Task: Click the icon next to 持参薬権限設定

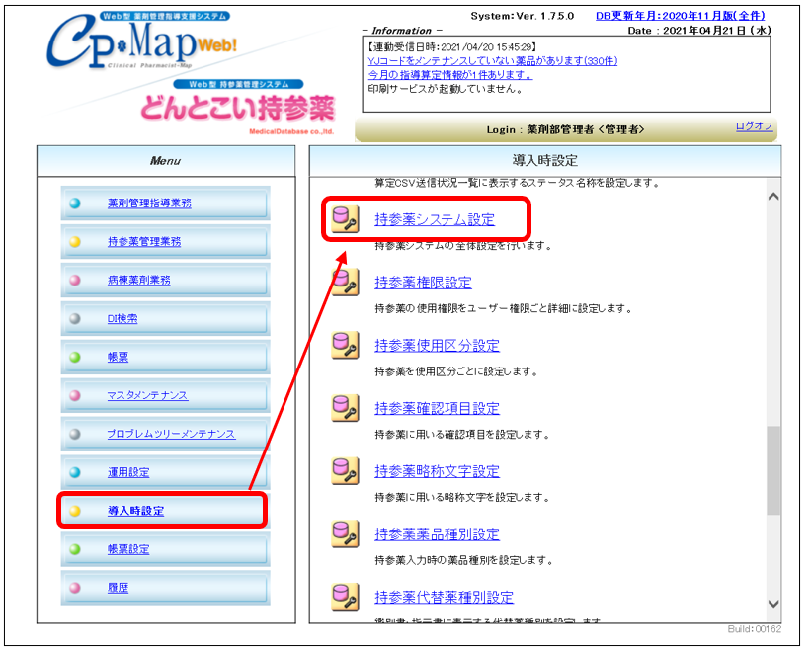Action: (345, 283)
